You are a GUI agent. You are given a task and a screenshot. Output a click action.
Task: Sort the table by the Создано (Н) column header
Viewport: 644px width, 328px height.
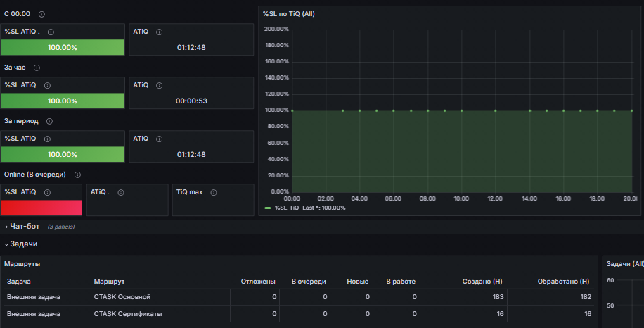click(x=482, y=282)
